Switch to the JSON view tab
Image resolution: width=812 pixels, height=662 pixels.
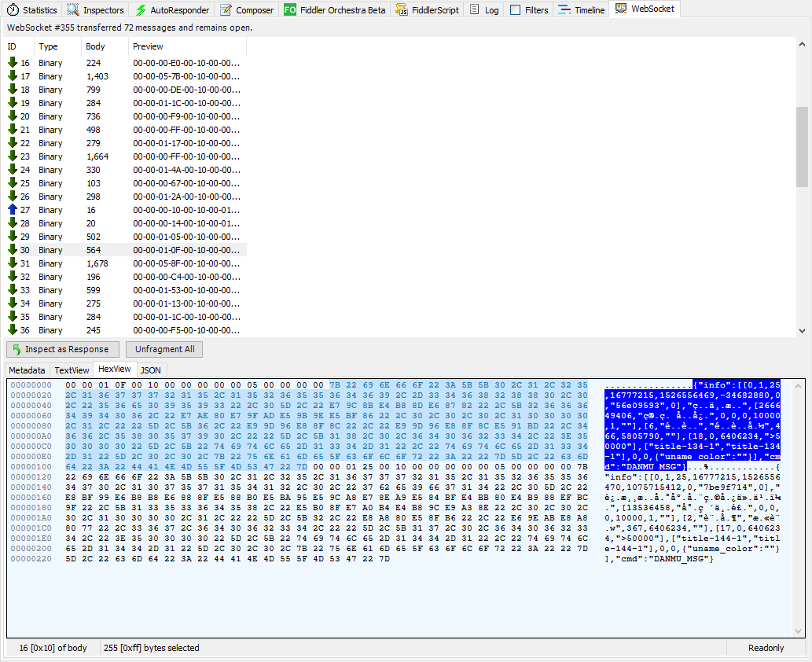pos(150,370)
